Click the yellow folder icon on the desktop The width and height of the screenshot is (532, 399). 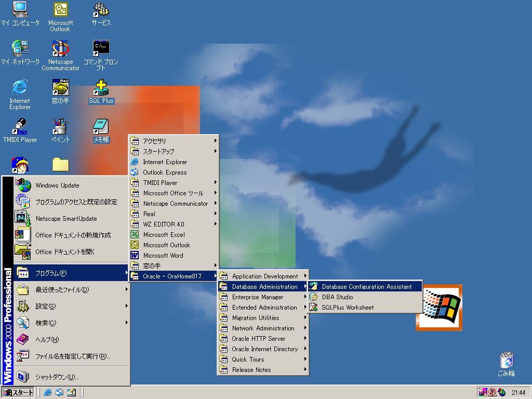coord(61,165)
